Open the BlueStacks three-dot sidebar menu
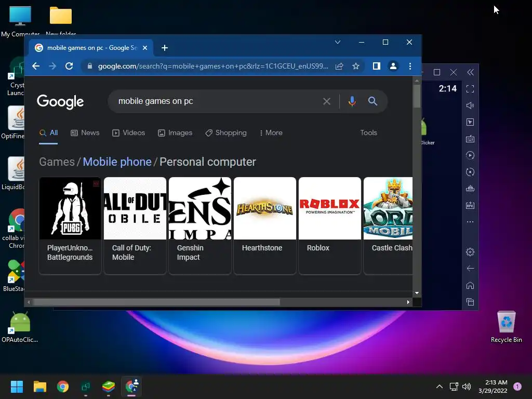Image resolution: width=532 pixels, height=399 pixels. point(470,222)
